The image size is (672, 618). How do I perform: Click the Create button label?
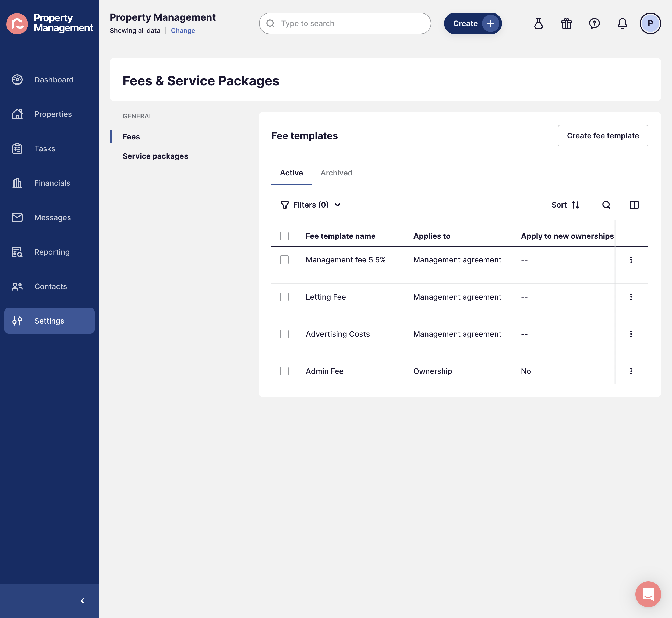pos(465,23)
